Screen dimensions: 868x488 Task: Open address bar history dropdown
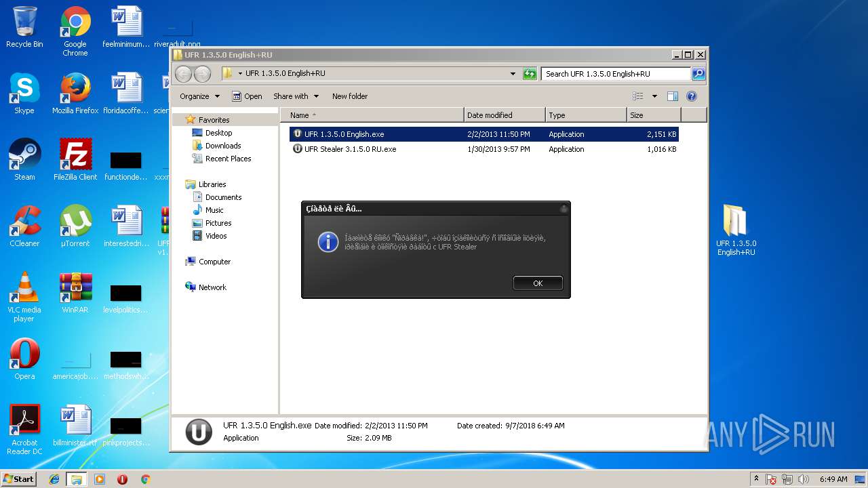(x=513, y=74)
